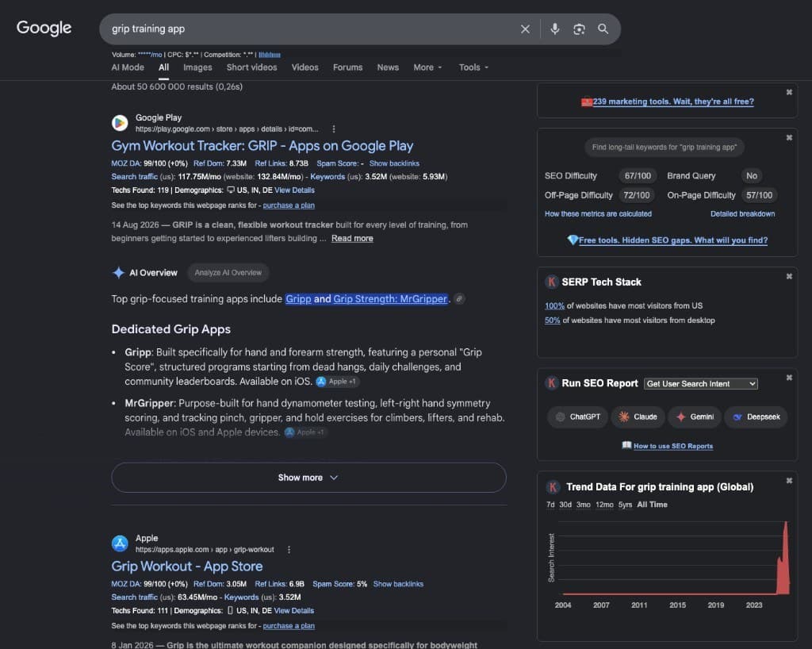Run SEO report with Deepseek
Viewport: 812px width, 649px height.
click(x=756, y=417)
